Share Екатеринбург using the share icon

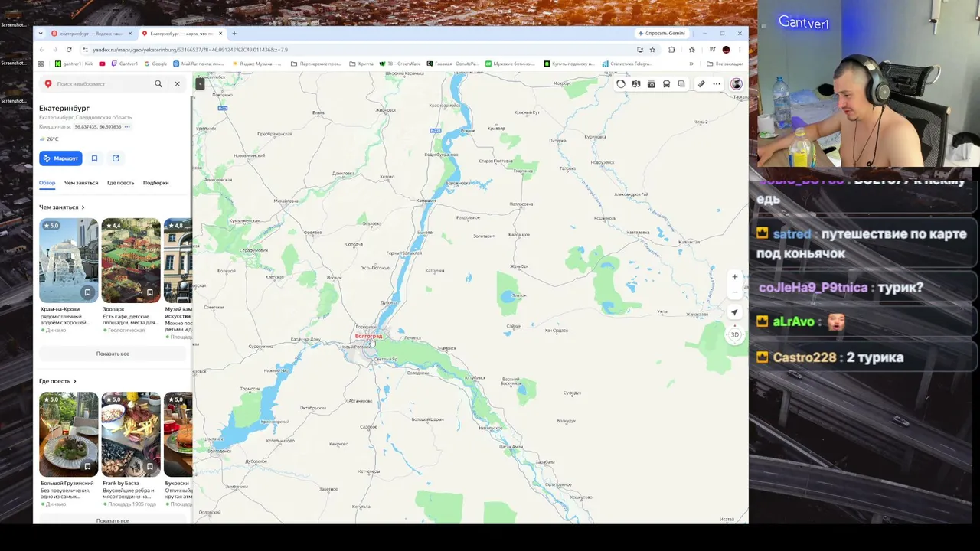(116, 158)
